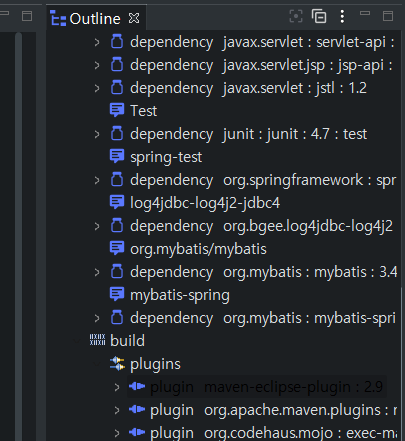Viewport: 405px width, 441px height.
Task: Expand the org.mybatis mybatis 3.4 dependency
Action: coord(97,272)
